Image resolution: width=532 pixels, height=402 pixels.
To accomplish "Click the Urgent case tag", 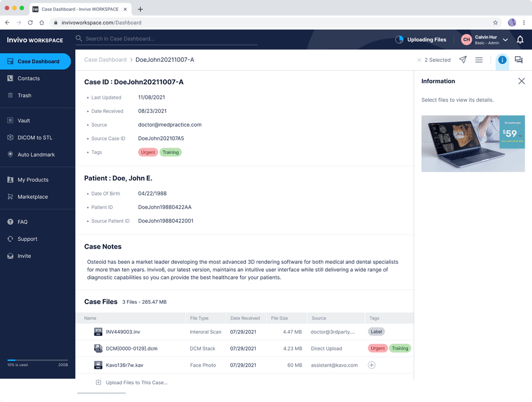I will click(x=148, y=152).
